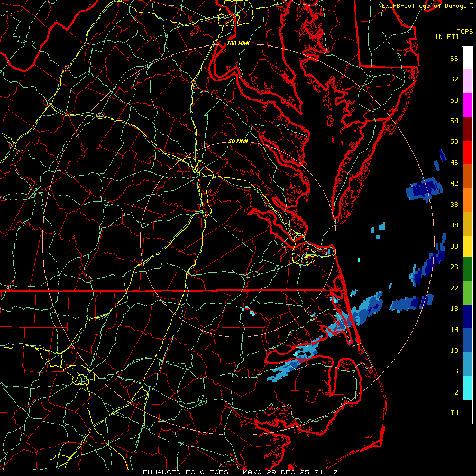This screenshot has width=476, height=476.
Task: Click the '2' legend value
Action: [x=456, y=392]
